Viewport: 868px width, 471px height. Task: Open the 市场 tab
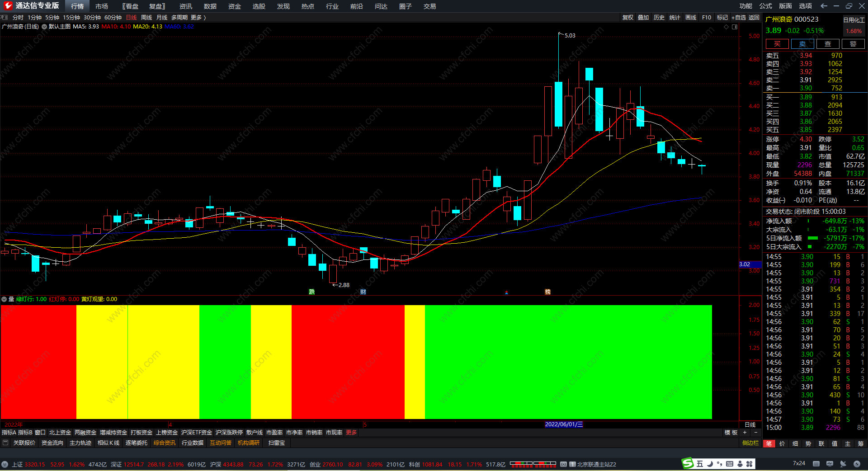[x=102, y=6]
